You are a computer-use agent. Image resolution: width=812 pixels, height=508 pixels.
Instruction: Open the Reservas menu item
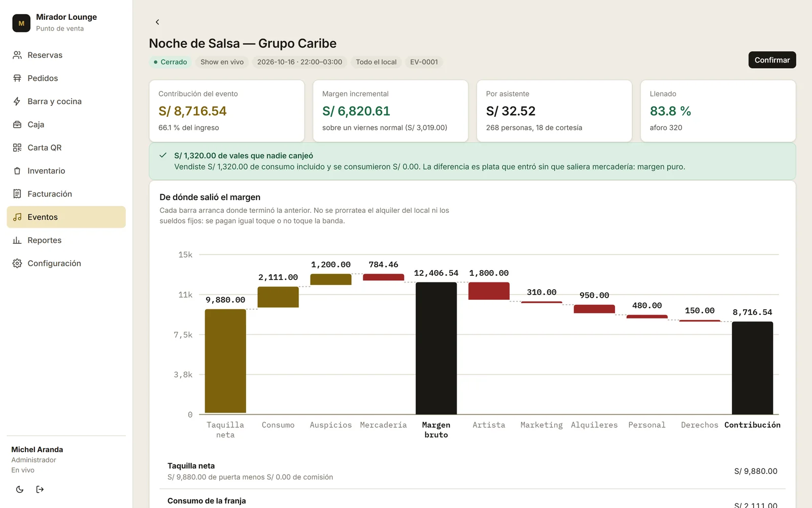coord(66,55)
